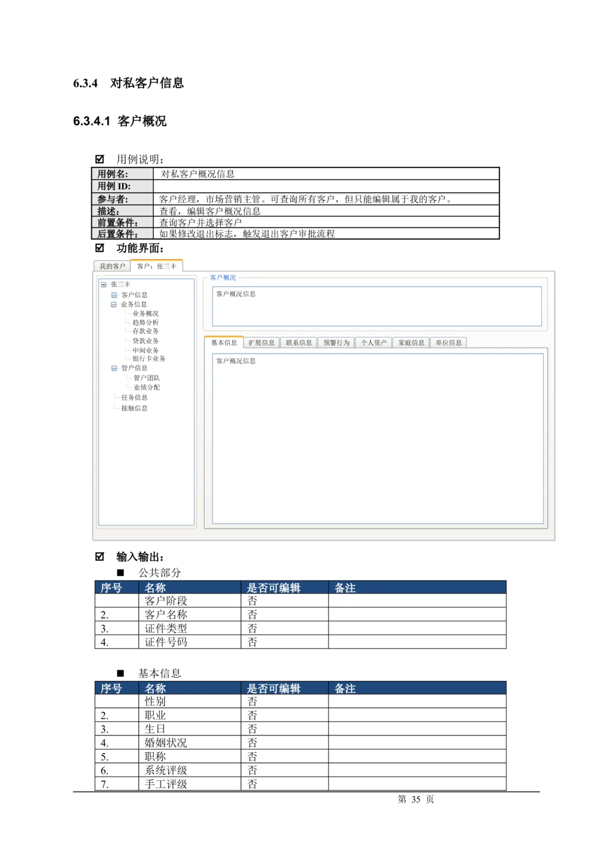Show the 家庭信息 tab

click(x=411, y=343)
